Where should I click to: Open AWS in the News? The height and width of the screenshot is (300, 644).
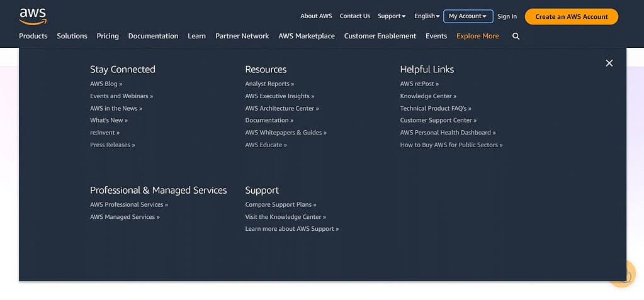pyautogui.click(x=116, y=108)
